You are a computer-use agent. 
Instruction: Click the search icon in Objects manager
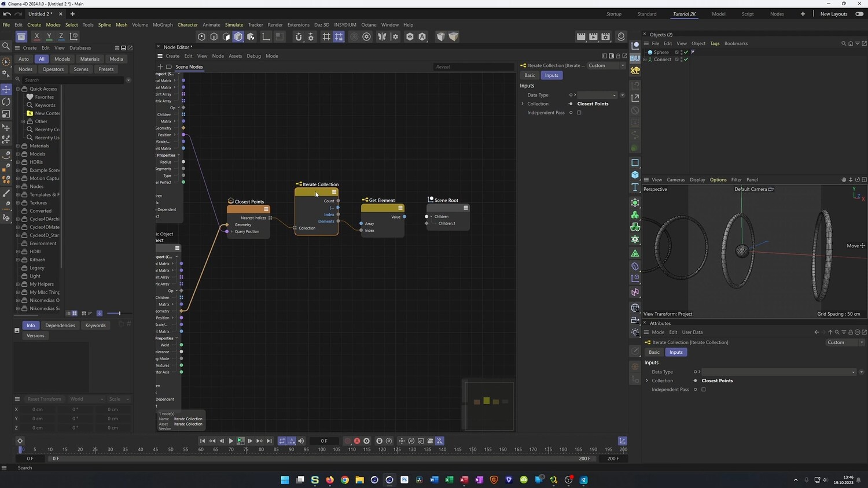[x=844, y=43]
